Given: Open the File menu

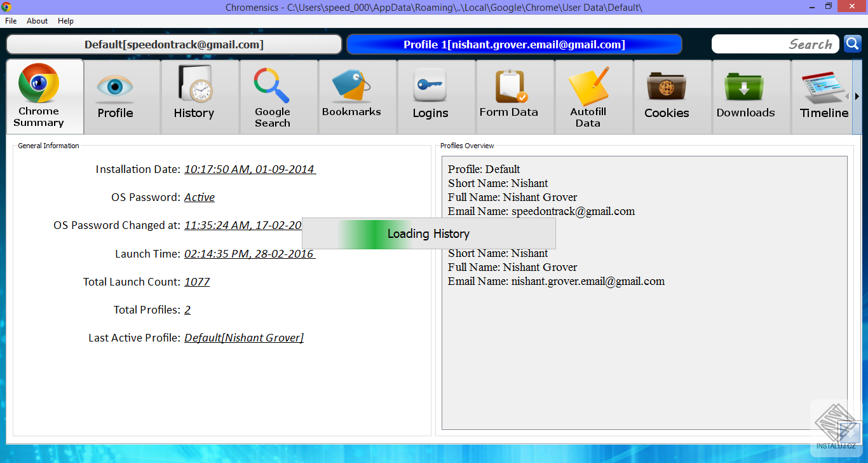Looking at the screenshot, I should point(11,21).
